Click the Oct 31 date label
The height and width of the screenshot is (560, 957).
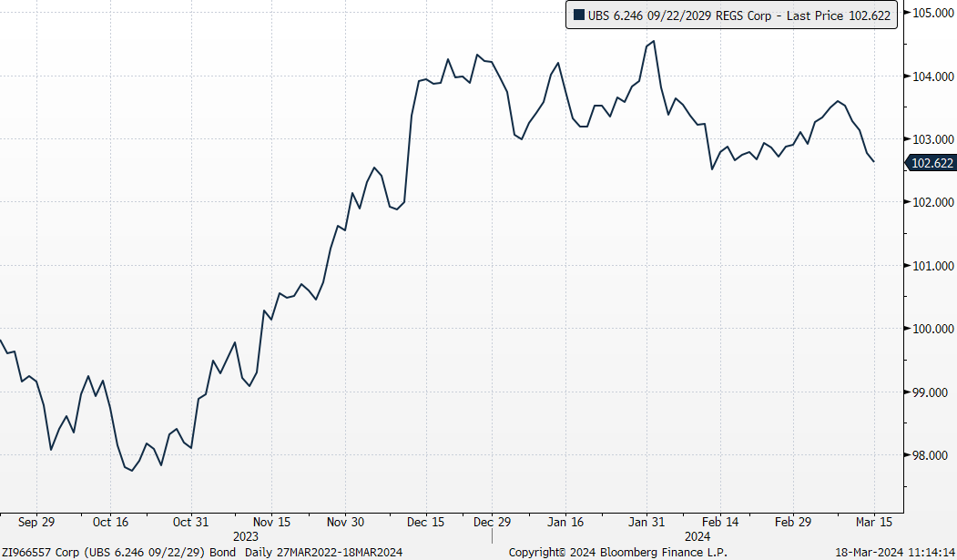tap(190, 522)
